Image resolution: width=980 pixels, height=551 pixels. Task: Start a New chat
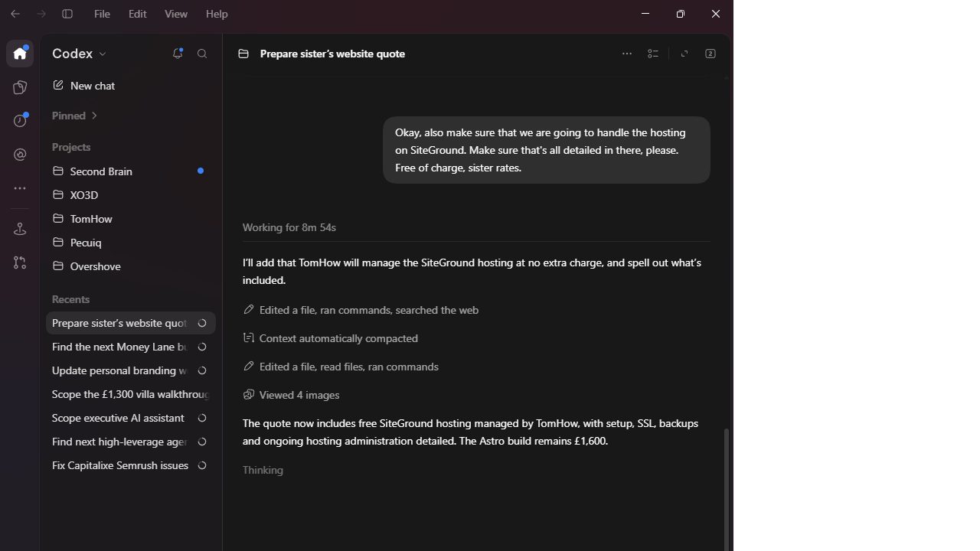130,86
